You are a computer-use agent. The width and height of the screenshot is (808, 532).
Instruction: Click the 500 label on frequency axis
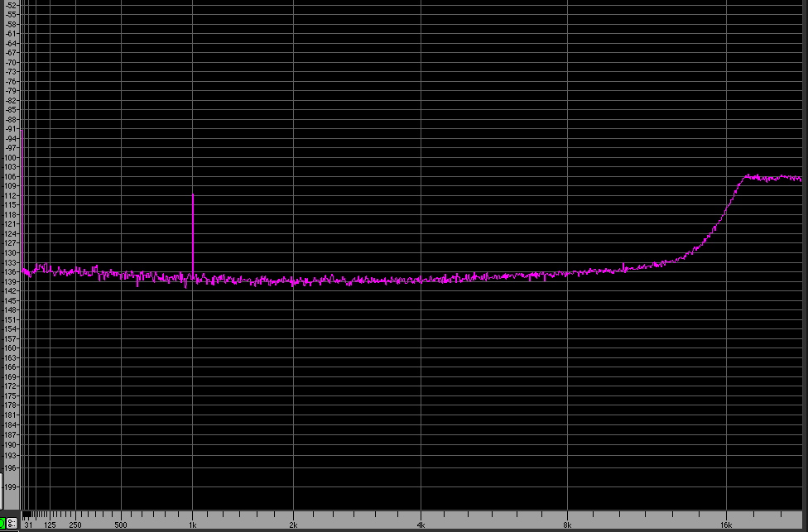tap(121, 525)
